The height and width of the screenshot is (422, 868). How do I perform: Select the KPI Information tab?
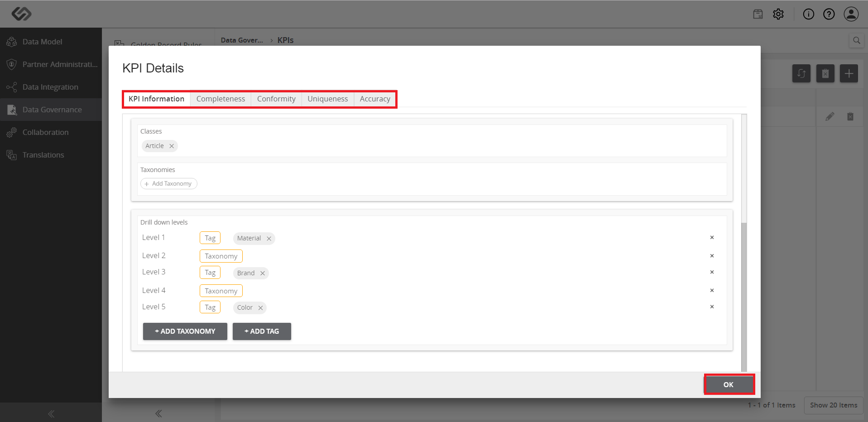pos(157,99)
